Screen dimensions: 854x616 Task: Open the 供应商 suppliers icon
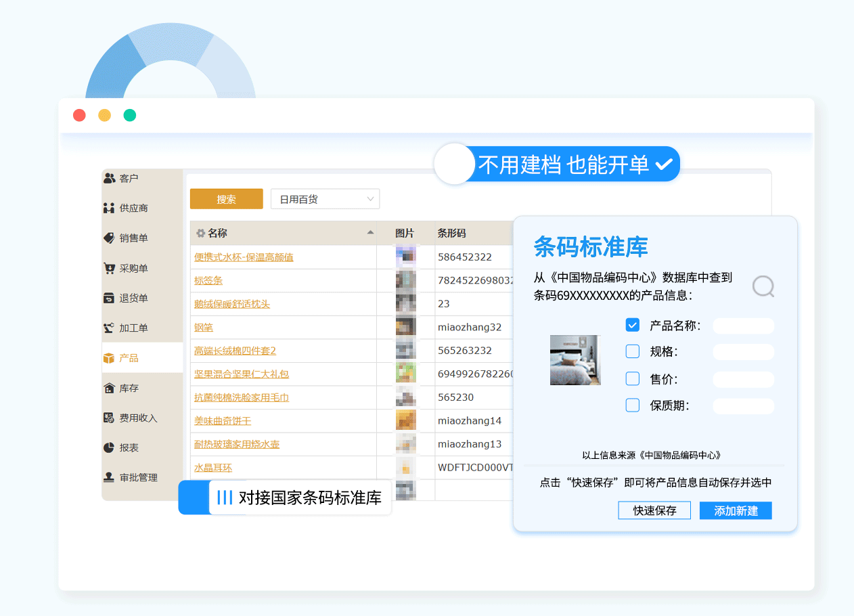pos(109,208)
